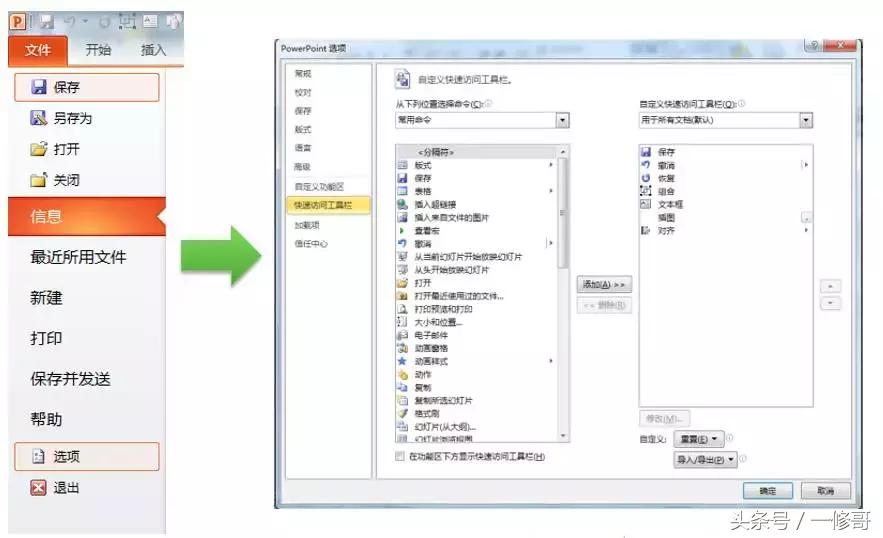
Task: Select the 打开最近使用过的文件 command icon
Action: click(402, 296)
